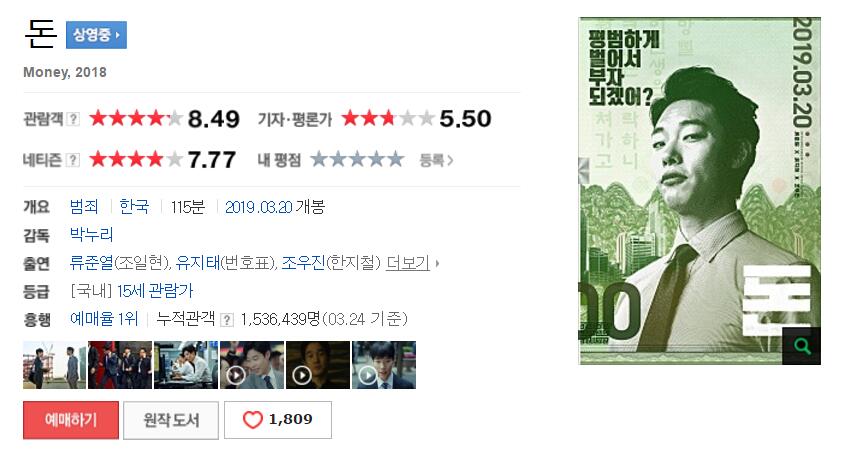The image size is (859, 454).
Task: Open the 예매율 1위 link
Action: 104,319
